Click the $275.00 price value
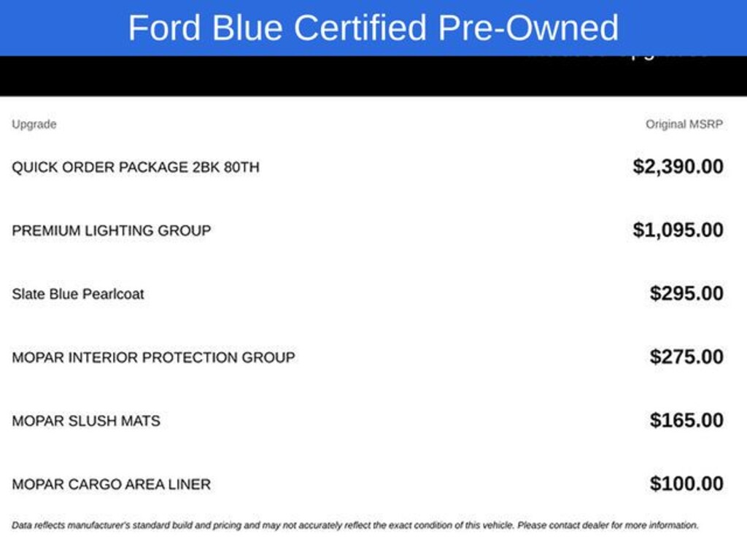747x560 pixels. (x=686, y=357)
